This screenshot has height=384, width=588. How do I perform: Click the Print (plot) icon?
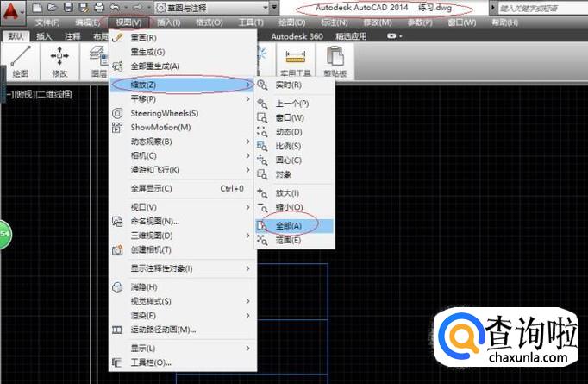(99, 7)
